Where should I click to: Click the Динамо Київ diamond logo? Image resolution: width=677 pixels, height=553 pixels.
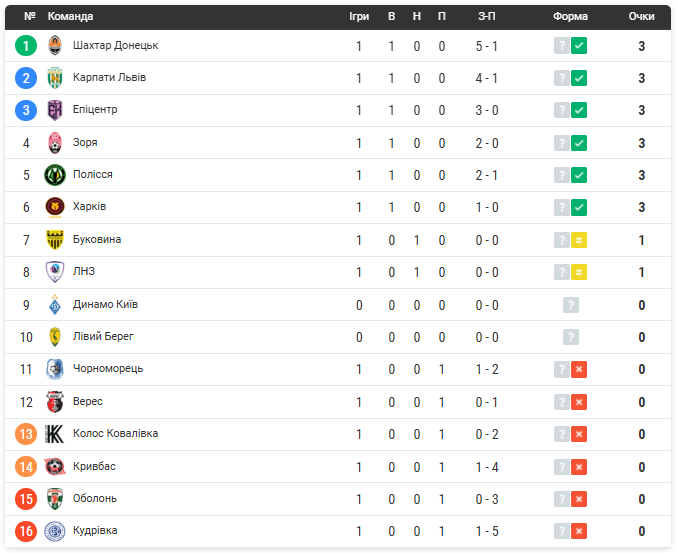coord(55,305)
